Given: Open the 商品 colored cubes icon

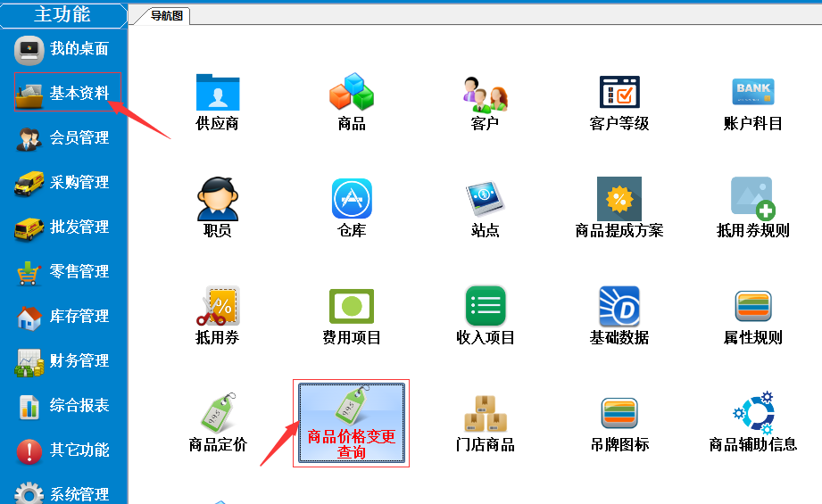Looking at the screenshot, I should (352, 103).
